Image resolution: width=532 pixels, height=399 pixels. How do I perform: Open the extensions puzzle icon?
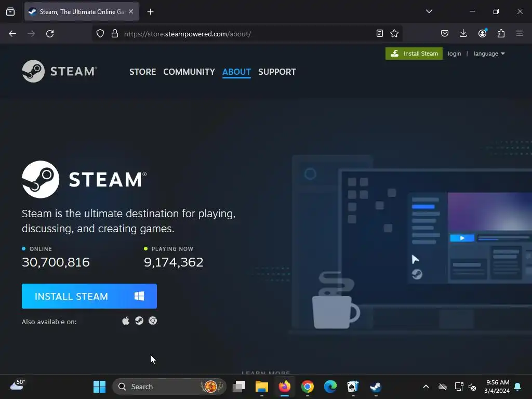tap(501, 33)
